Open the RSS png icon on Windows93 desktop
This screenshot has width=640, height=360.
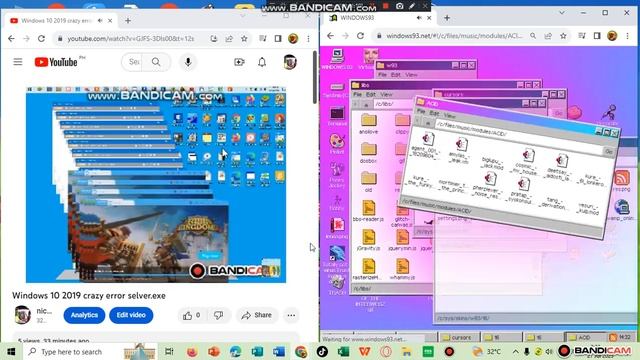[x=622, y=181]
